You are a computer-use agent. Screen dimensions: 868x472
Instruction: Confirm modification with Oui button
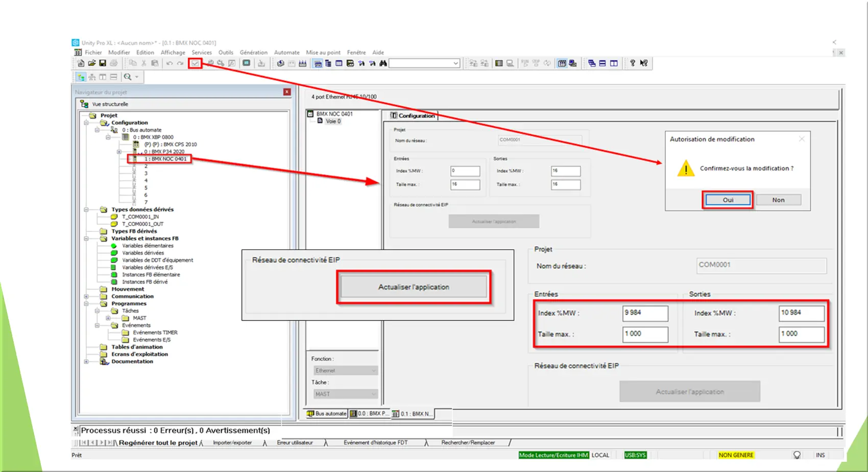pos(728,200)
